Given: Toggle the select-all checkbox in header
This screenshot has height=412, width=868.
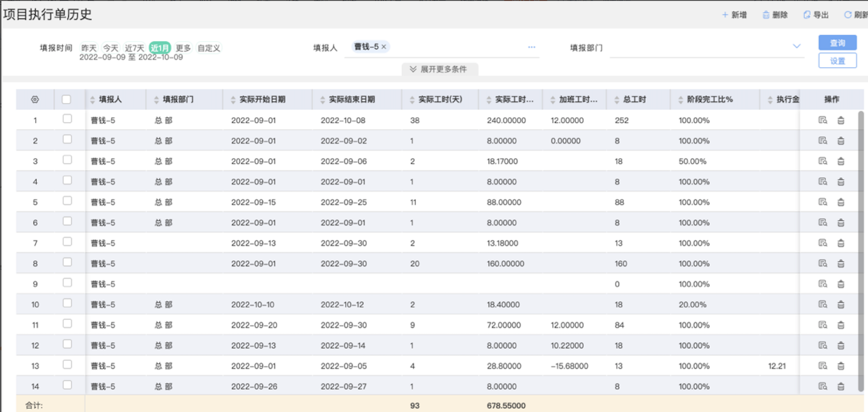Looking at the screenshot, I should click(x=66, y=99).
